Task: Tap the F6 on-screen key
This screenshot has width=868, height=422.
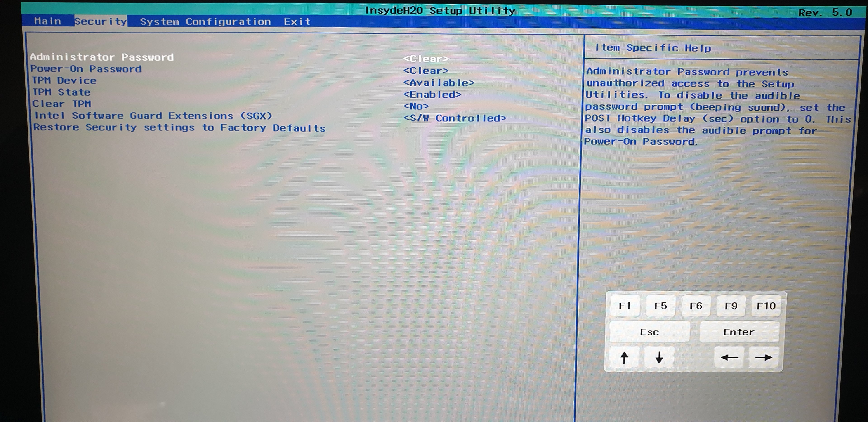Action: pyautogui.click(x=696, y=306)
